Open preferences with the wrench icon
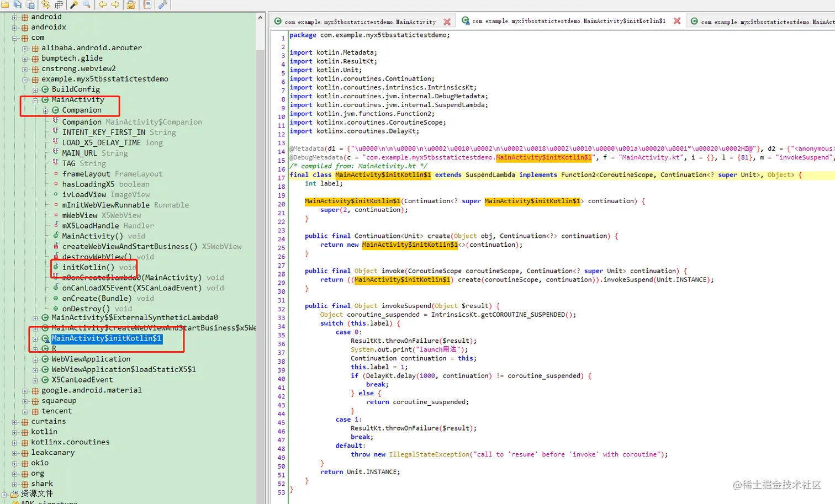 (163, 4)
